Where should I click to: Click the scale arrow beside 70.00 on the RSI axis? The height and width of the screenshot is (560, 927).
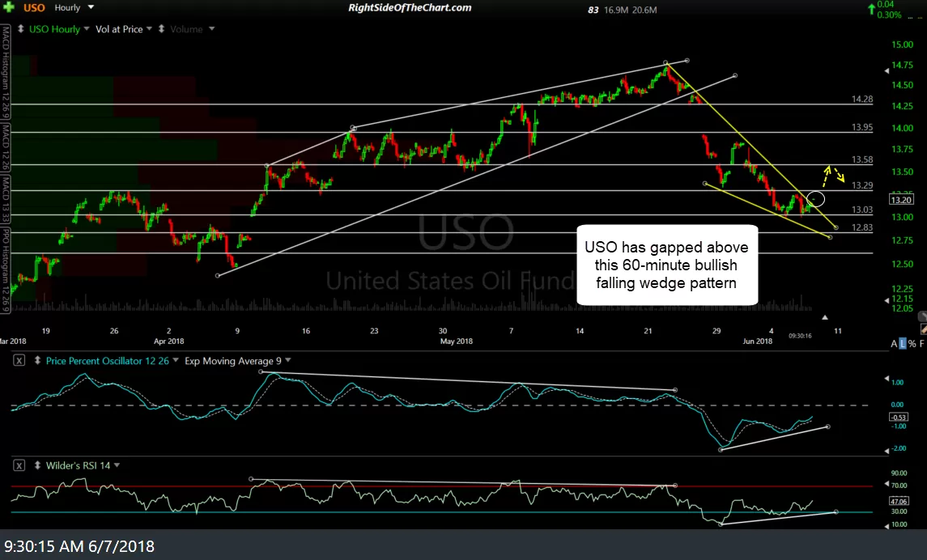(887, 484)
